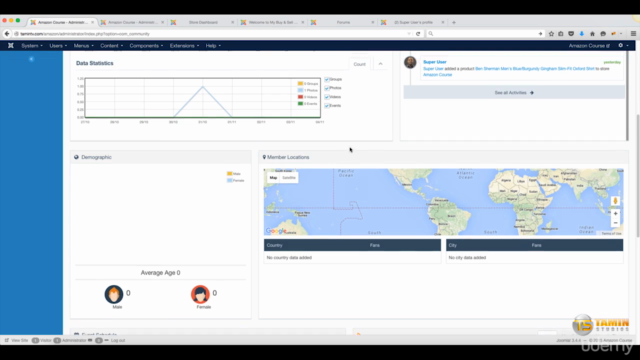Image resolution: width=640 pixels, height=360 pixels.
Task: Click No country data added text
Action: click(x=289, y=258)
